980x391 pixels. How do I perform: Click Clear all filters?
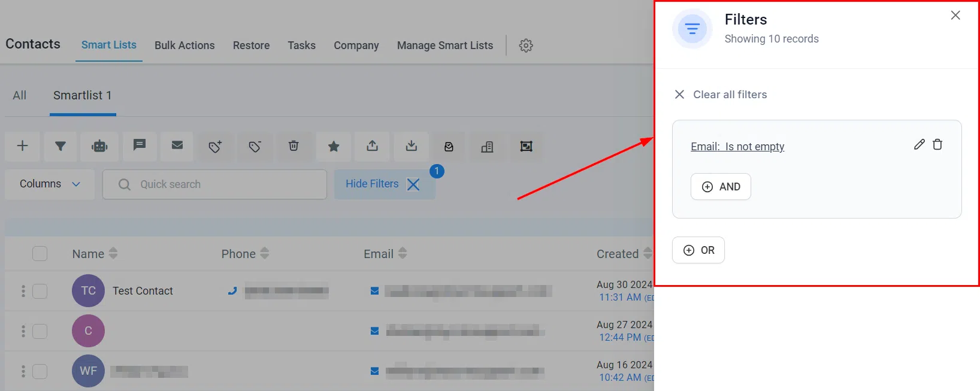pos(721,95)
